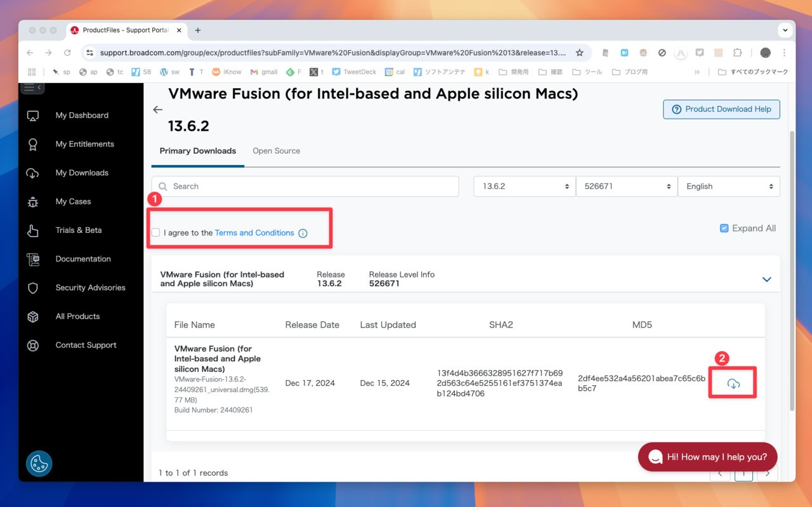Click the download cloud icon for VMware Fusion
The height and width of the screenshot is (507, 812).
[733, 383]
